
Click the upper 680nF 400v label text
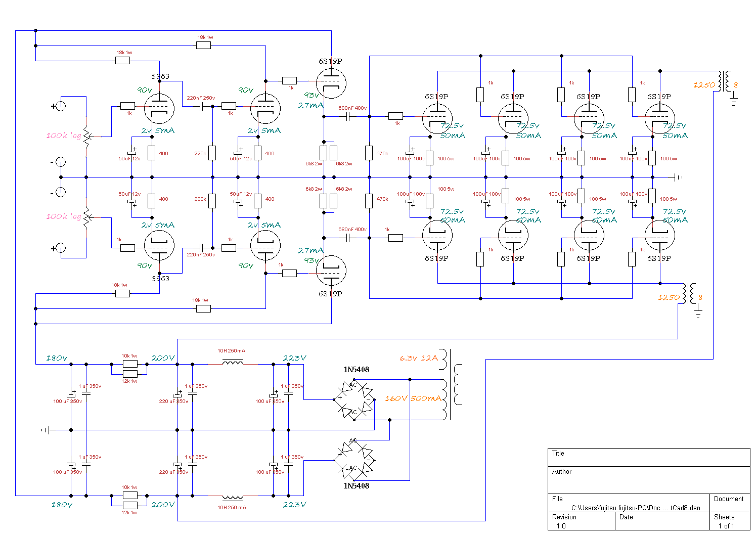(352, 108)
